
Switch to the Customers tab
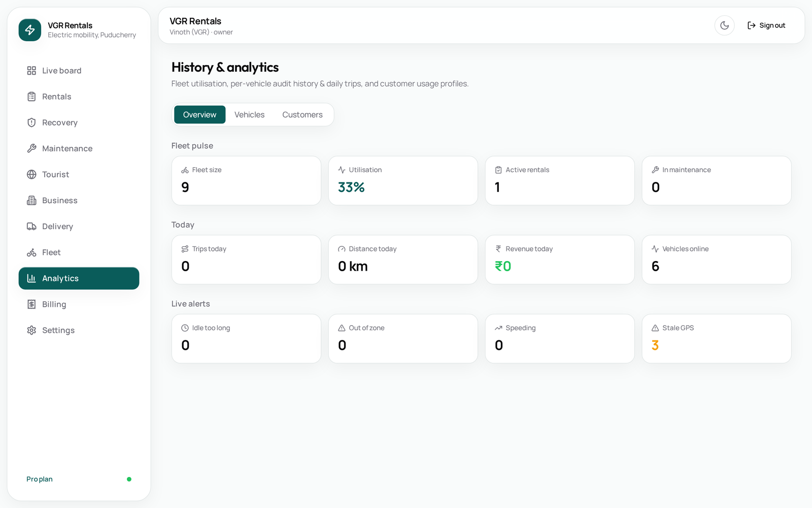click(x=302, y=115)
